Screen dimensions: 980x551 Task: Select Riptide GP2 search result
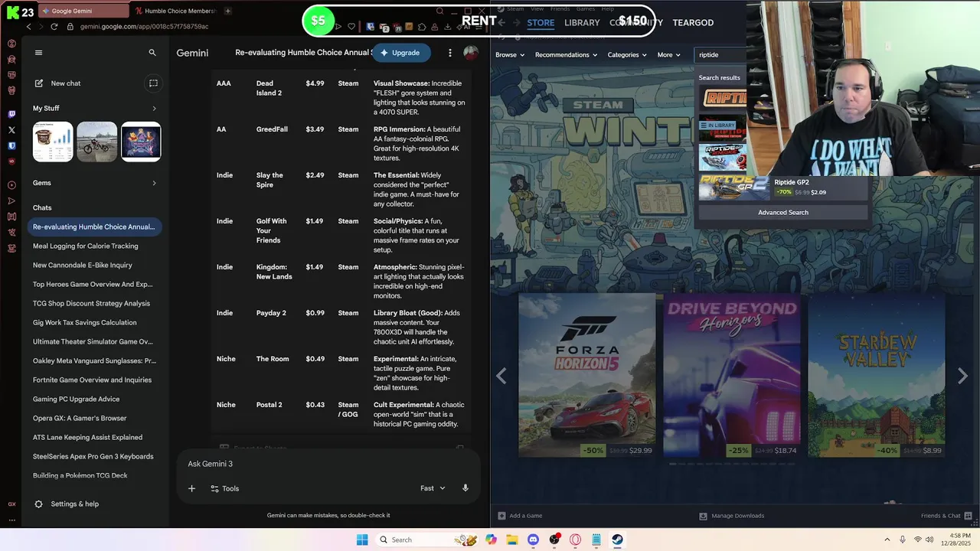click(783, 187)
